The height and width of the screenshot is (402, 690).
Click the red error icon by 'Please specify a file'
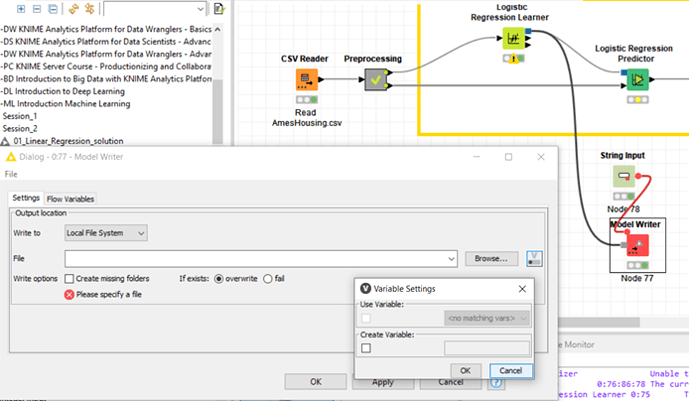click(69, 295)
